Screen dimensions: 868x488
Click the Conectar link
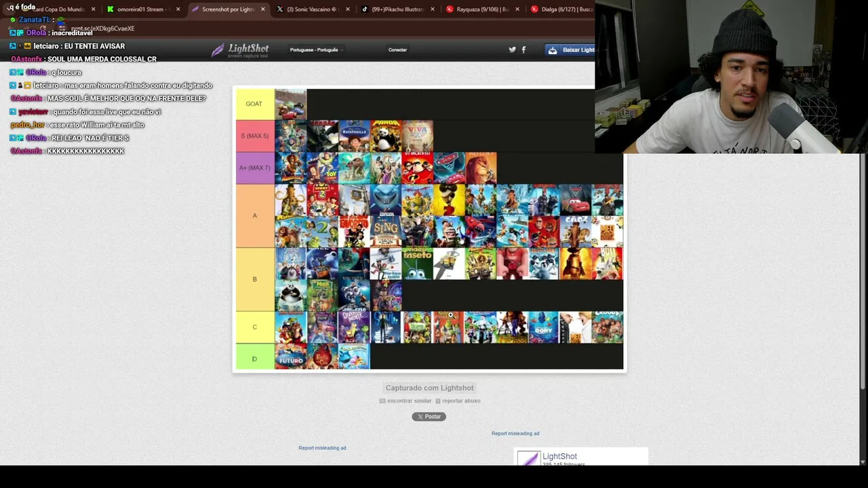click(397, 50)
